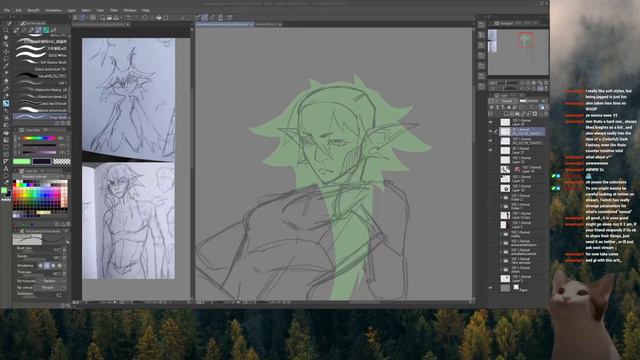This screenshot has height=360, width=640.
Task: Select the dark sub color swatch
Action: [x=42, y=161]
